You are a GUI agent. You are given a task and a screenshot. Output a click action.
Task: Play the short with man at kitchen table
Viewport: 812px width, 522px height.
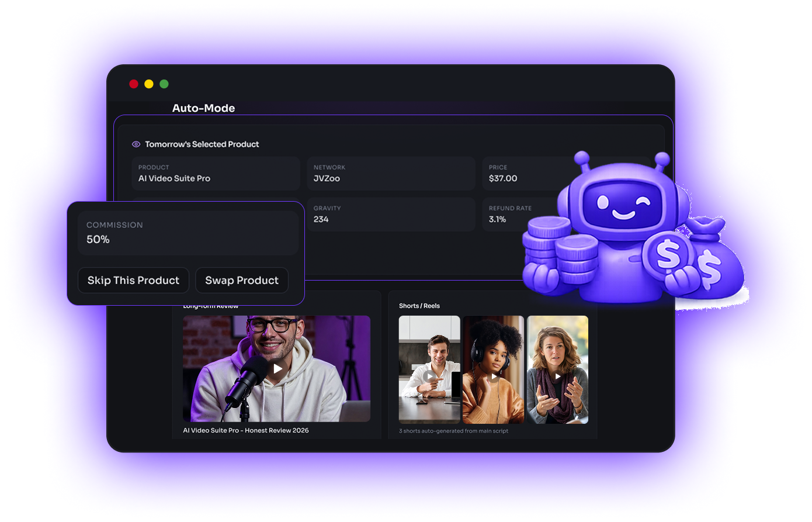(x=431, y=376)
